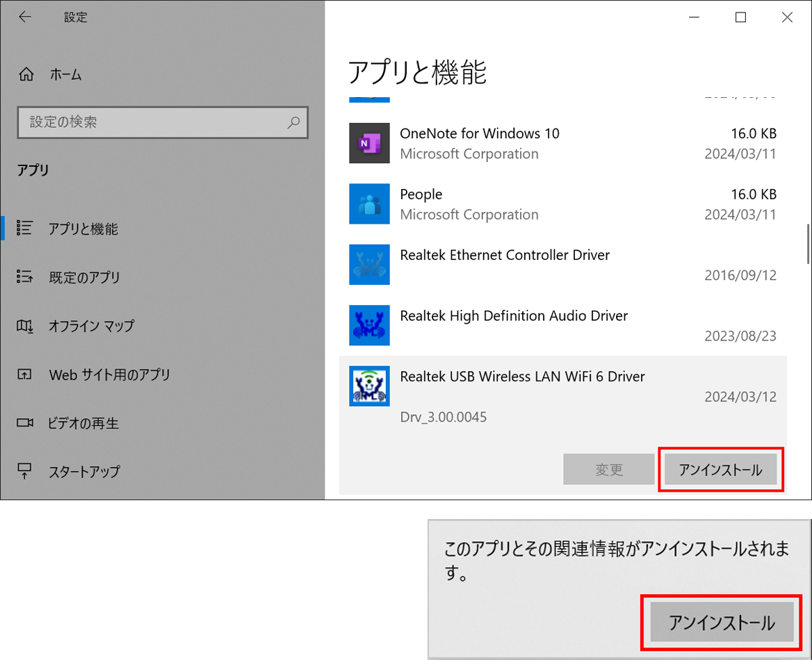
Task: Click Realtek High Definition Audio Driver icon
Action: [369, 325]
